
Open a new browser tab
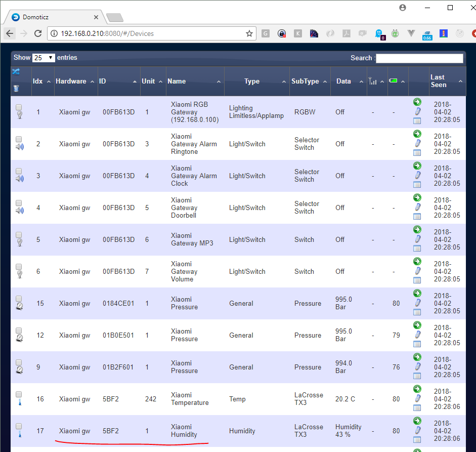click(115, 18)
